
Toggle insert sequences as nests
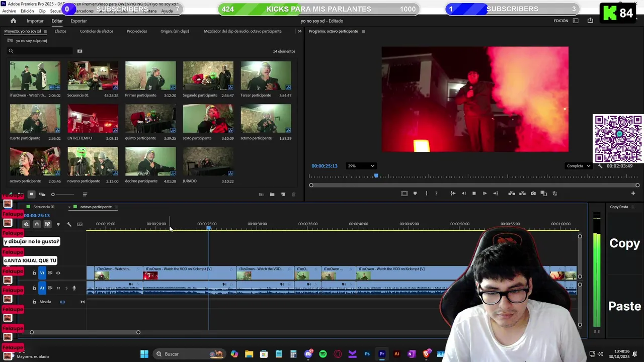pos(26,224)
